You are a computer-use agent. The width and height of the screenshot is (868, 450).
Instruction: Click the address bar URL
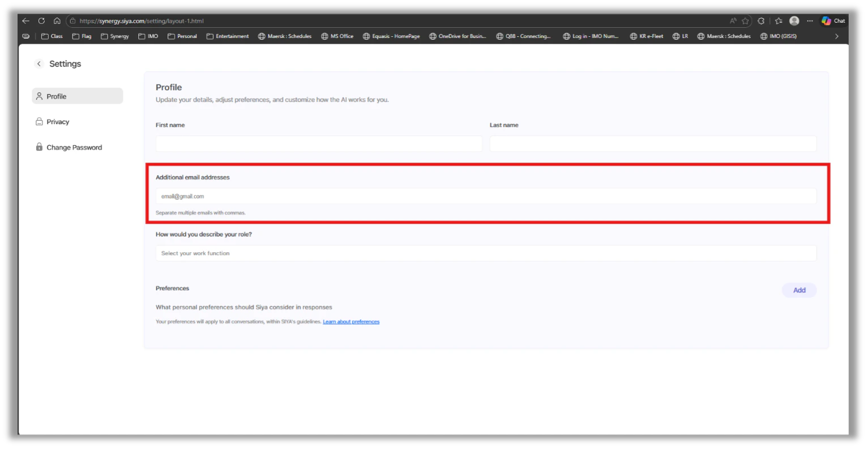(x=142, y=21)
